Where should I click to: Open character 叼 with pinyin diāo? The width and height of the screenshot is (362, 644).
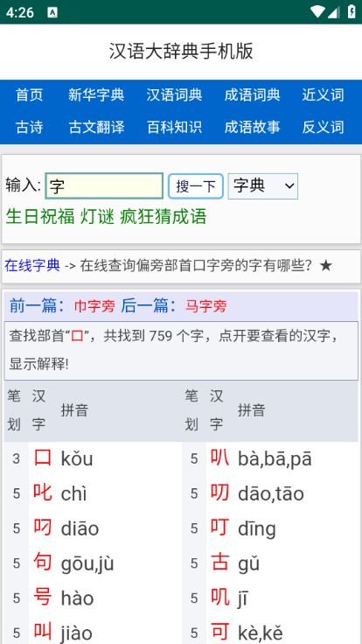[x=43, y=528]
